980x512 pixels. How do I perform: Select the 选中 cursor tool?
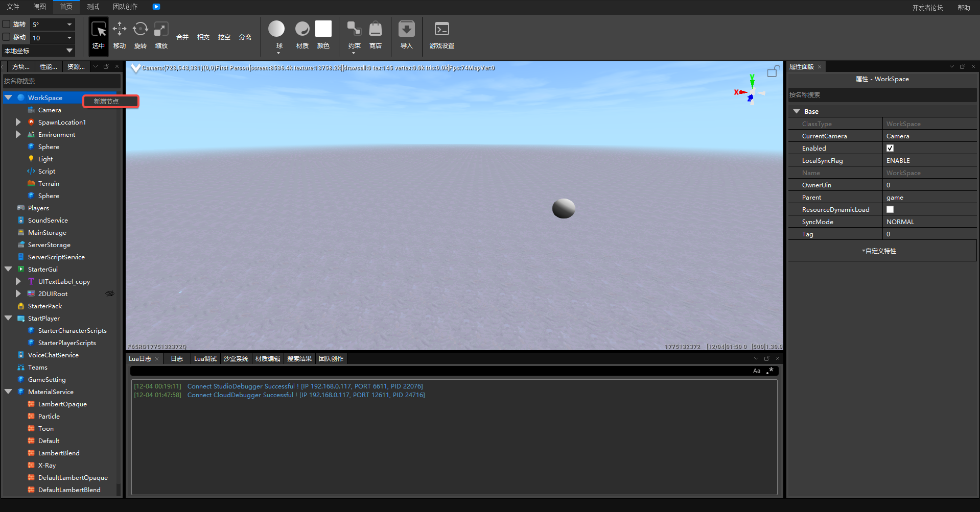[99, 35]
